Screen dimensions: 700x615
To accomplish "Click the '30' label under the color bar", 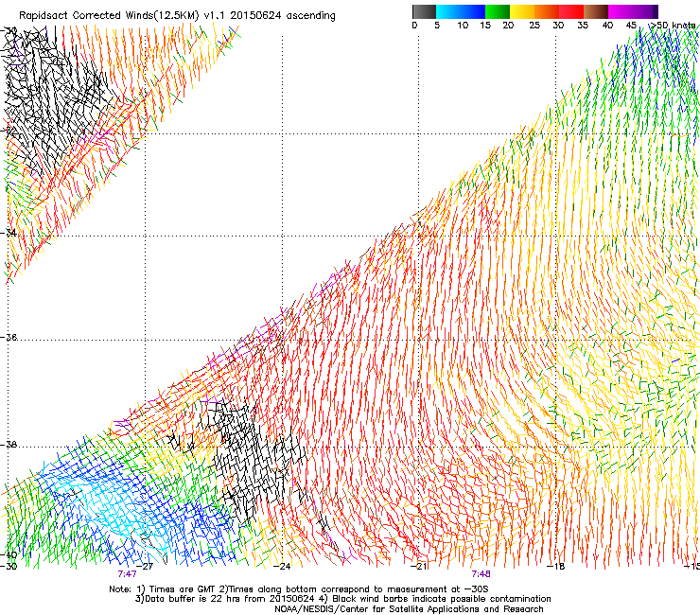I will pyautogui.click(x=558, y=25).
